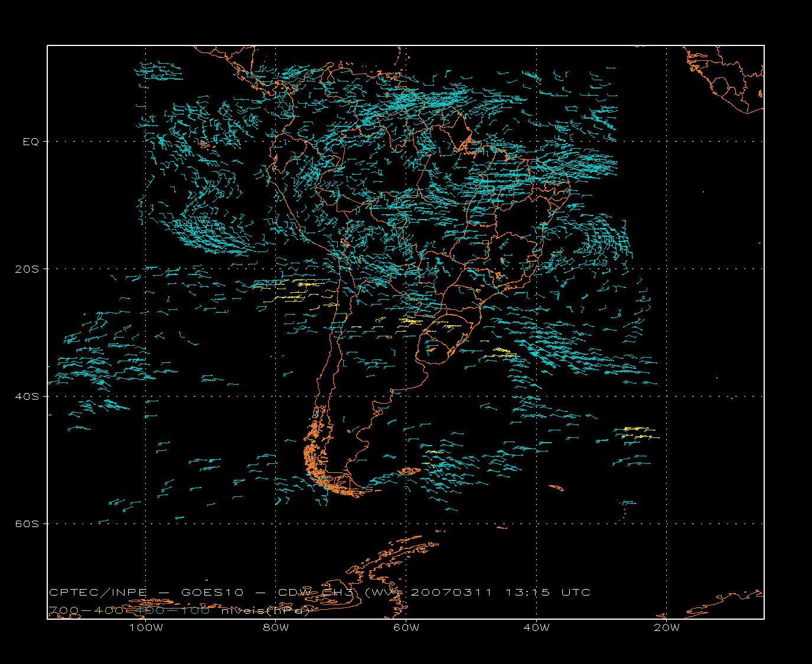This screenshot has height=664, width=812.
Task: Click the '20S' latitude label
Action: [27, 269]
